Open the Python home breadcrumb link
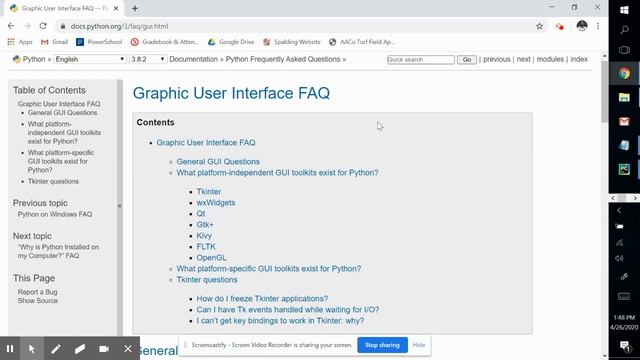 point(34,59)
